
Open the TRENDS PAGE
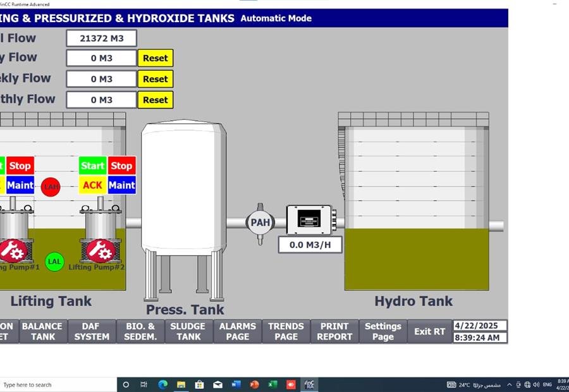point(286,331)
